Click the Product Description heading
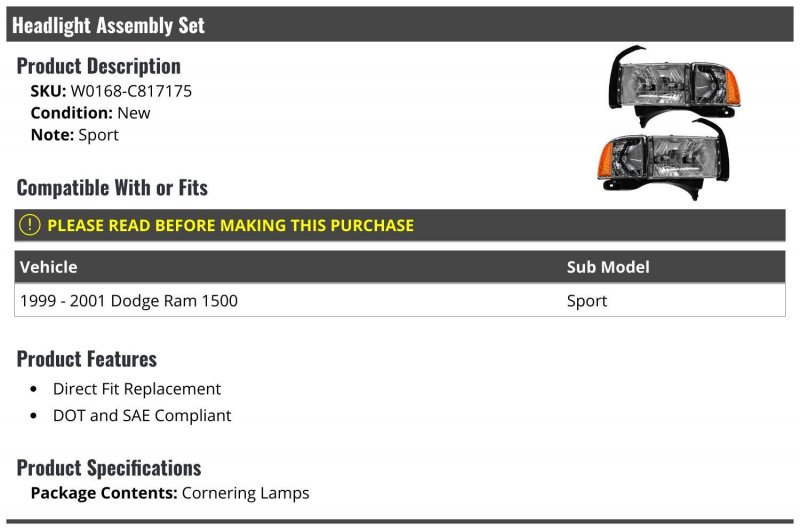Image resolution: width=800 pixels, height=530 pixels. tap(98, 66)
